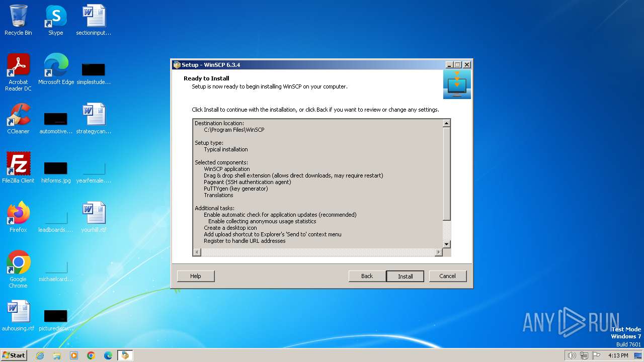Open Chrome from the taskbar
This screenshot has width=644, height=362.
click(x=91, y=355)
